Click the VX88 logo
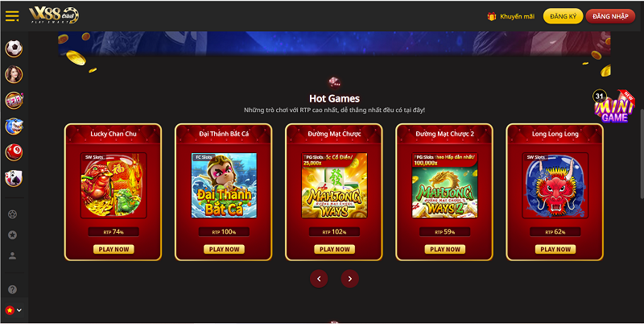Viewport: 644px width, 324px height. coord(54,15)
